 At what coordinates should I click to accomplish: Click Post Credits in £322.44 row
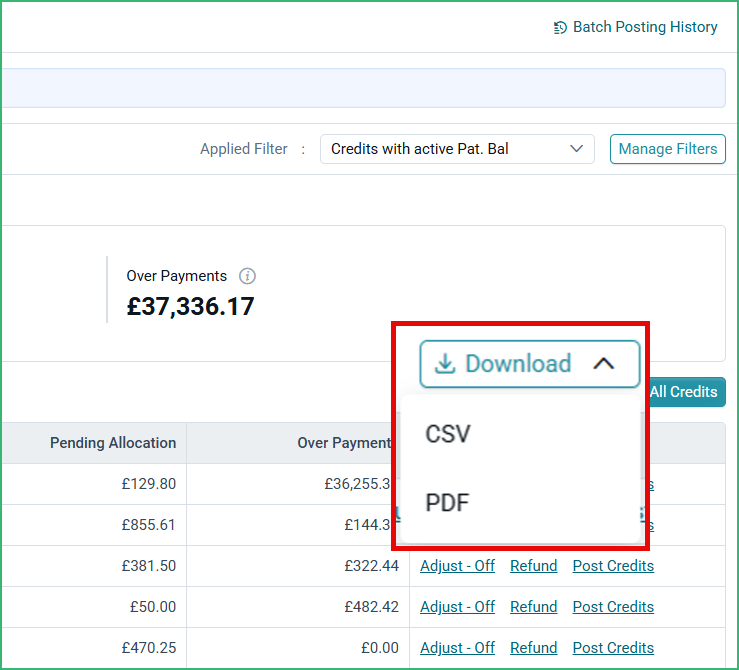(613, 565)
